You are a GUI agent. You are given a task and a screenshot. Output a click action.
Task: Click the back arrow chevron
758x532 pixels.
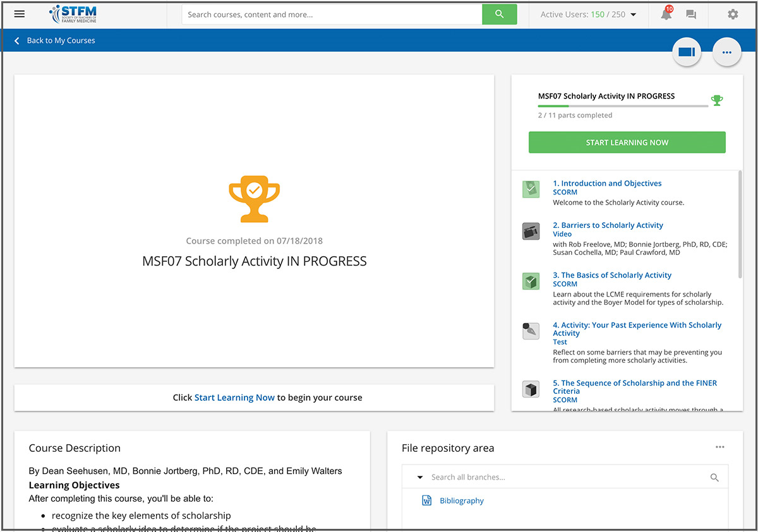point(17,41)
